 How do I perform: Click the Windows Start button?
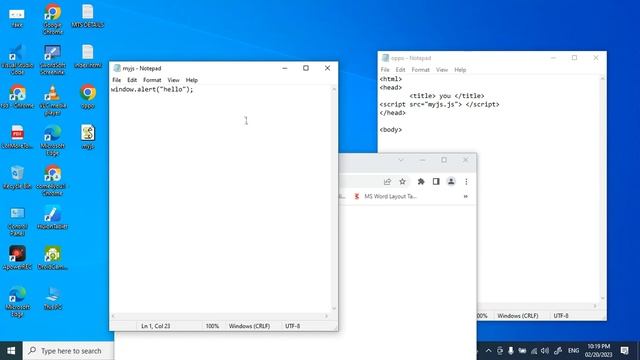pyautogui.click(x=11, y=351)
